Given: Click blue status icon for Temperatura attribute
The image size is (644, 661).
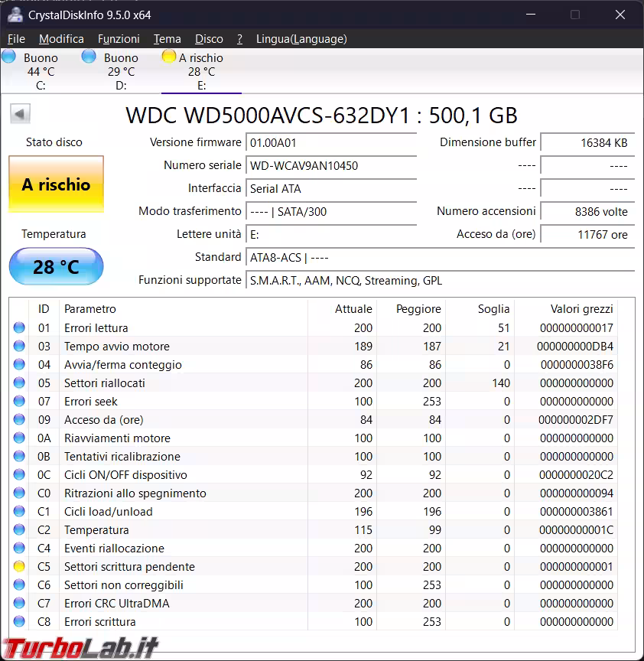Looking at the screenshot, I should (x=19, y=530).
